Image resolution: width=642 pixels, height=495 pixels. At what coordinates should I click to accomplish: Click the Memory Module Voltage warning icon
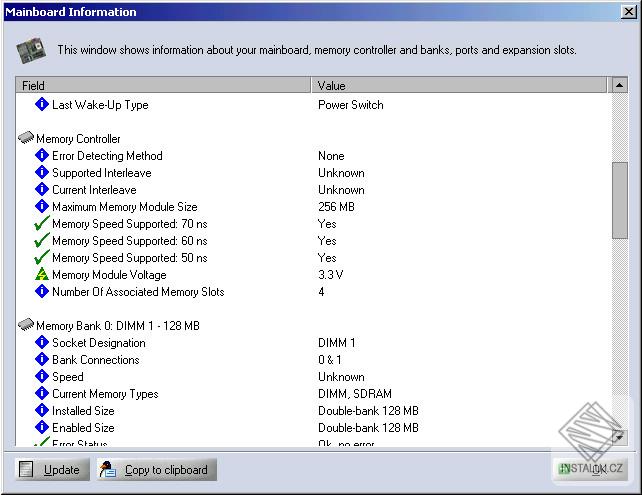pyautogui.click(x=42, y=274)
